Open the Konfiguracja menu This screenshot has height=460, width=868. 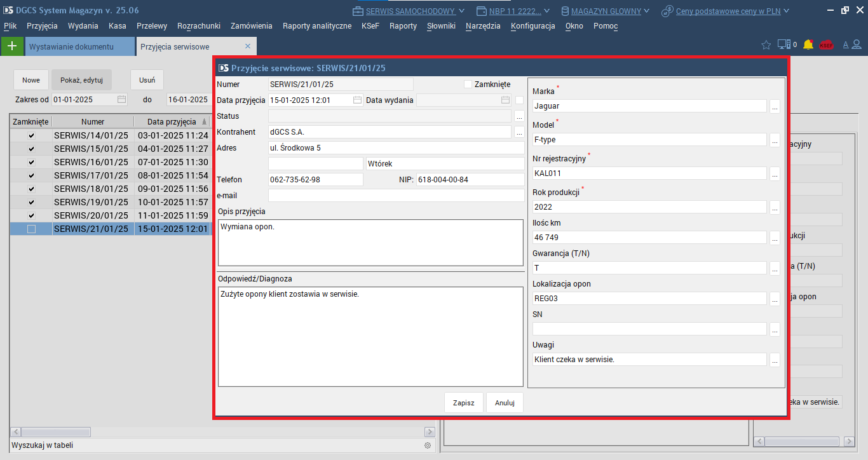click(x=532, y=26)
